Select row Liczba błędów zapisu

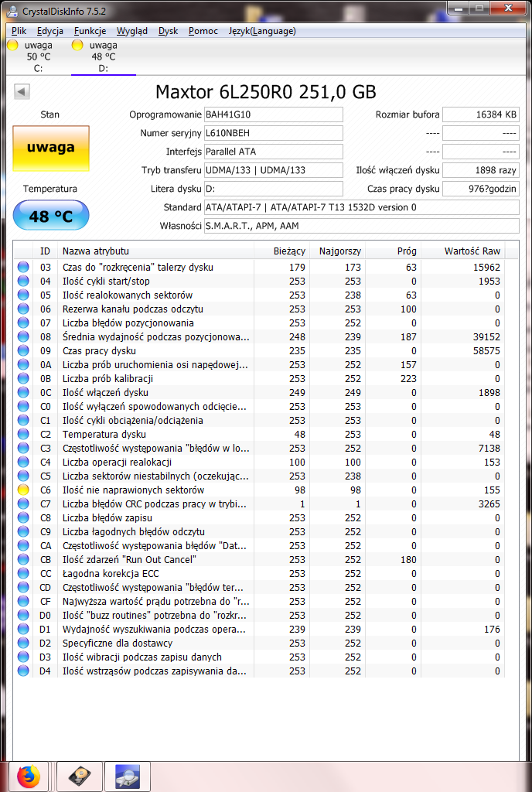coord(259,517)
